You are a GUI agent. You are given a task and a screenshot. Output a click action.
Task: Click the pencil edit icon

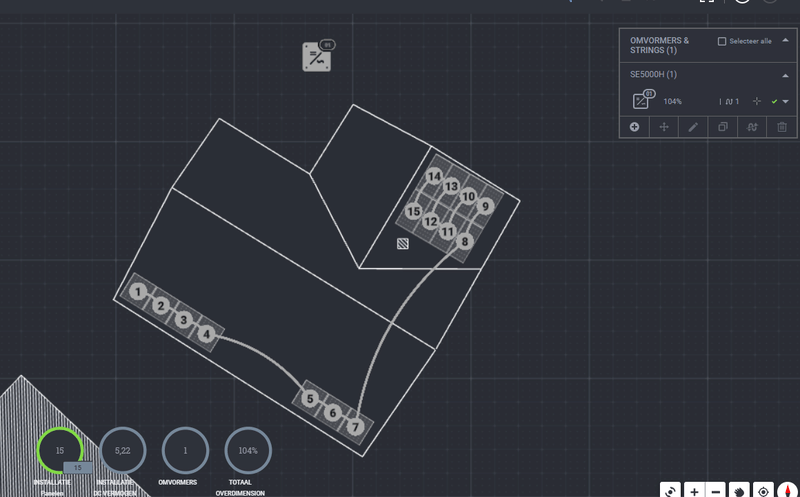tap(693, 127)
